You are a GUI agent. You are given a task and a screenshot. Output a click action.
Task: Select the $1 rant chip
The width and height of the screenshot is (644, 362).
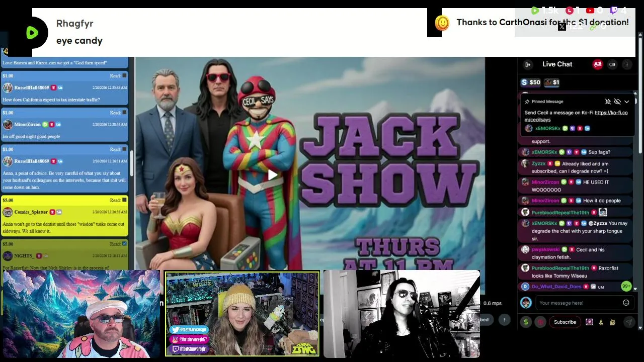click(x=552, y=82)
